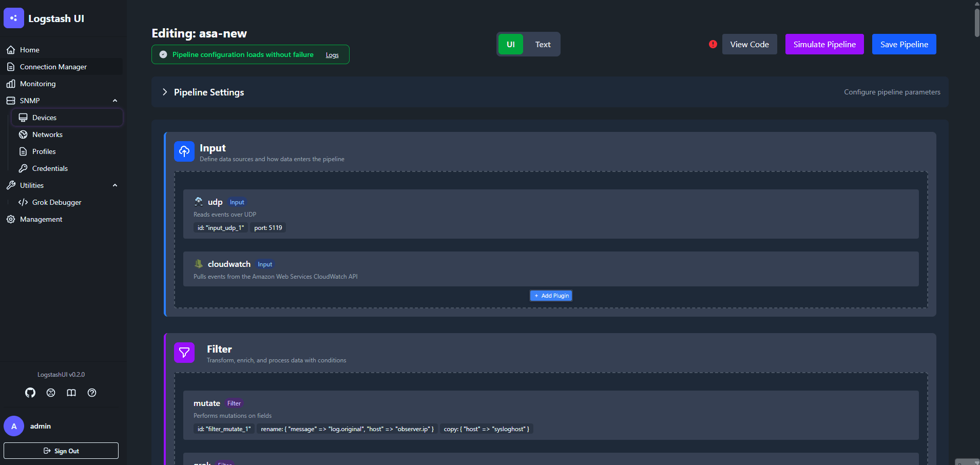Click the Credentials key icon
Screen dimensions: 980x465
click(23, 168)
